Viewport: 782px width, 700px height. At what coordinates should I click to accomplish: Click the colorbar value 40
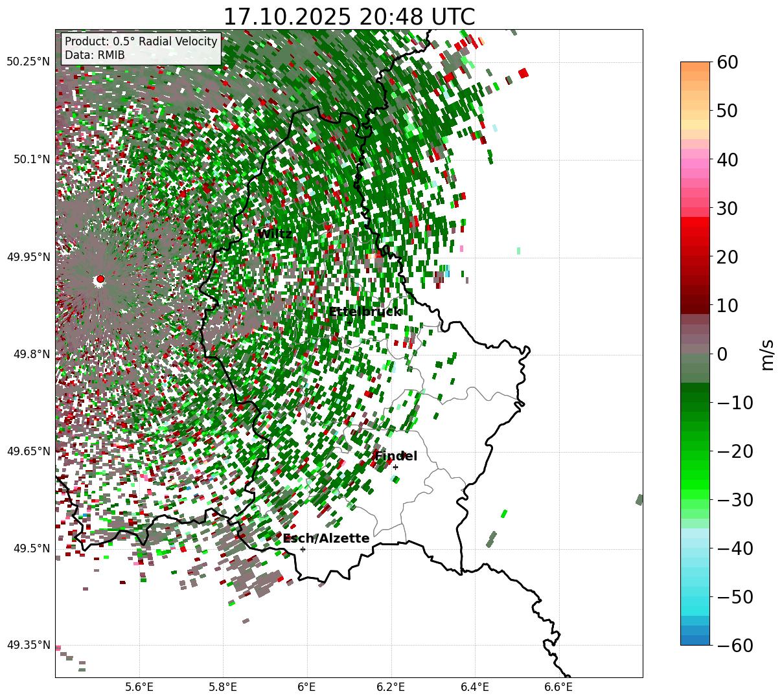pyautogui.click(x=727, y=159)
